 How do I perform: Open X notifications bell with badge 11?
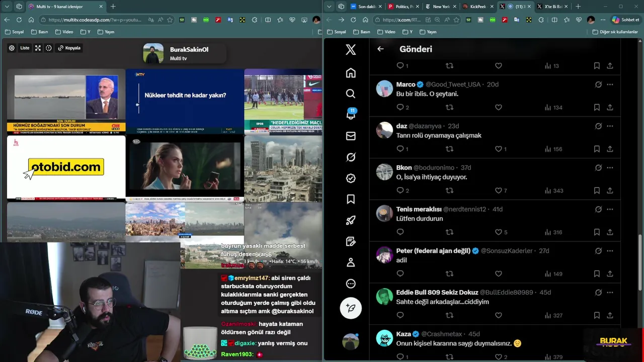(351, 114)
